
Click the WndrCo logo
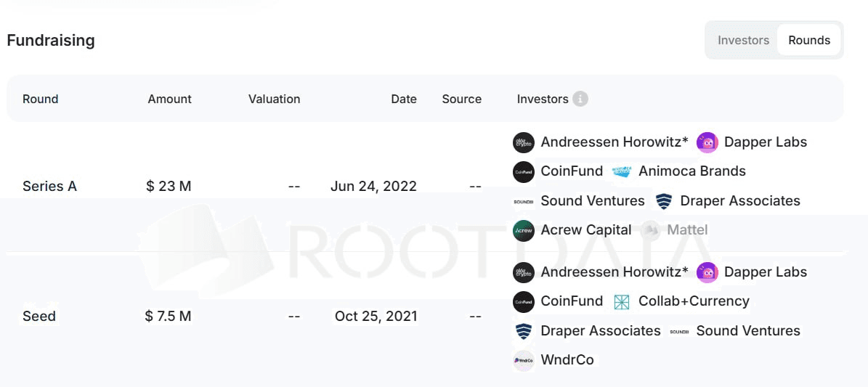tap(523, 360)
